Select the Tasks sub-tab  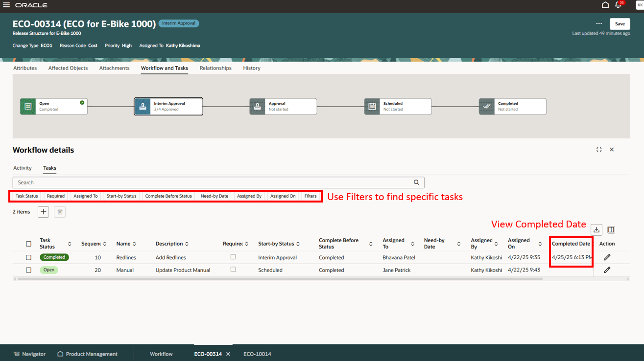pyautogui.click(x=49, y=168)
